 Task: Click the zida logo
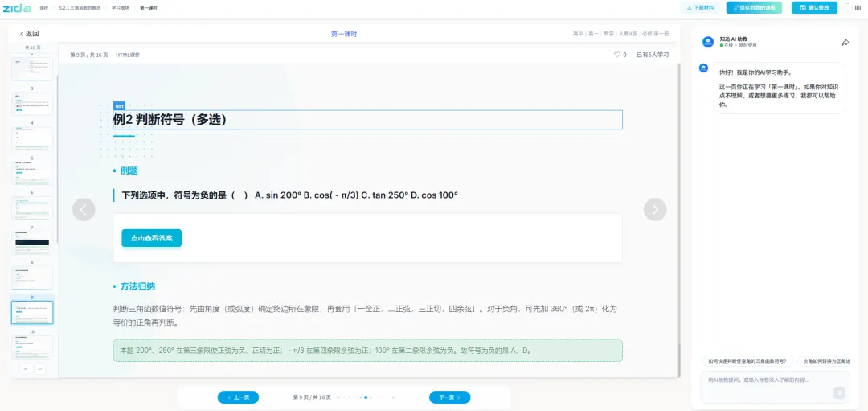click(x=18, y=8)
